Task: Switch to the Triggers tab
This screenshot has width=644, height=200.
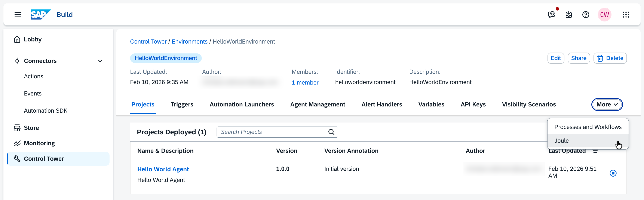Action: point(182,105)
